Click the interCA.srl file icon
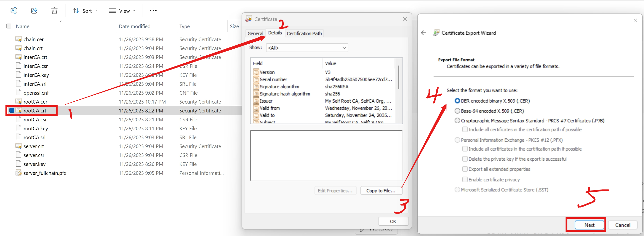 (x=19, y=84)
